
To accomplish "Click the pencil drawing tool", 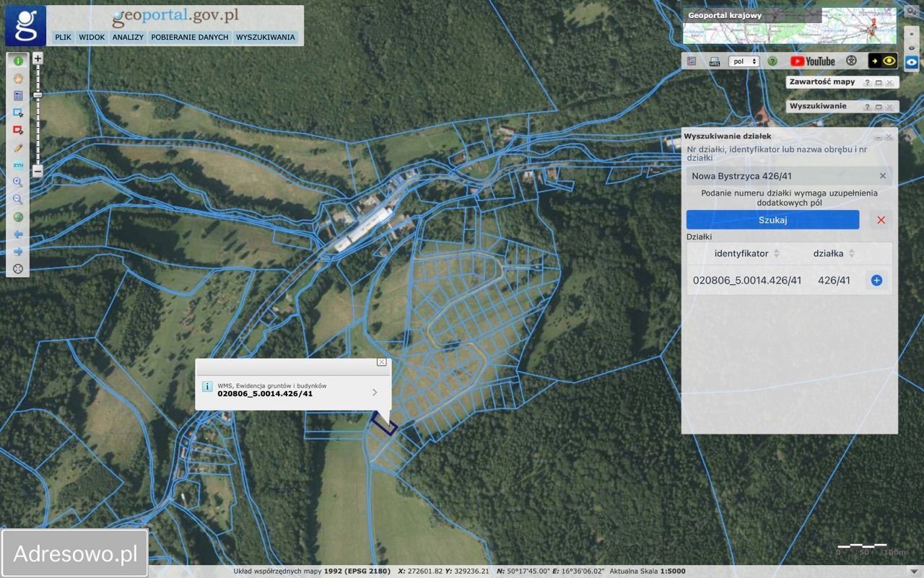I will pyautogui.click(x=18, y=147).
